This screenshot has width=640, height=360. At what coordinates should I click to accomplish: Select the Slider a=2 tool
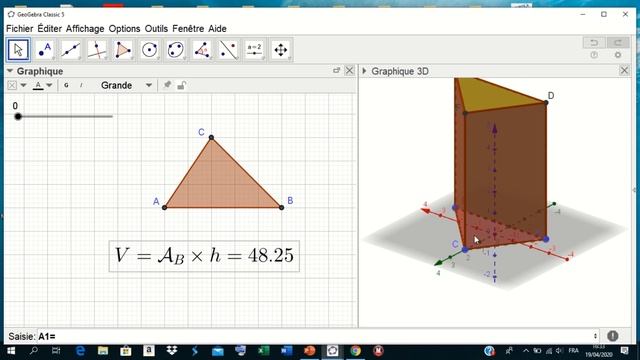click(254, 50)
